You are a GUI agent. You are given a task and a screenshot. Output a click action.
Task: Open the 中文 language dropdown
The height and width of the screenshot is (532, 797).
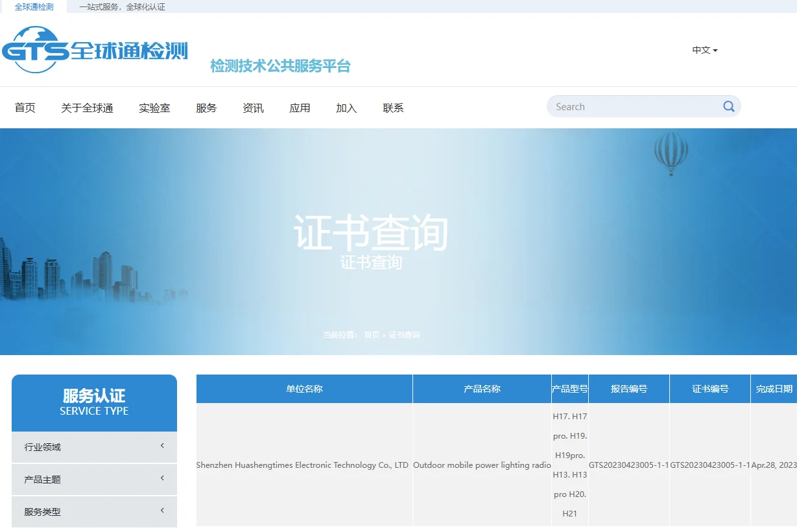pos(704,50)
